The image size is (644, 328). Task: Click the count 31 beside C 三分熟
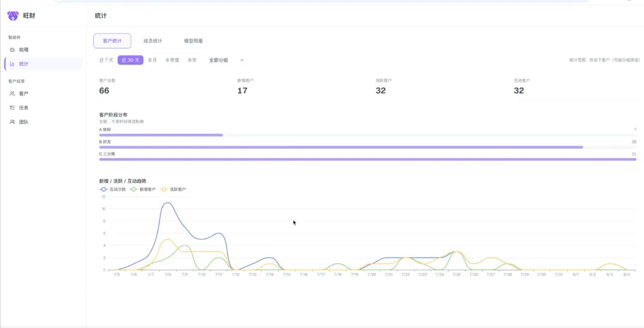(x=634, y=154)
